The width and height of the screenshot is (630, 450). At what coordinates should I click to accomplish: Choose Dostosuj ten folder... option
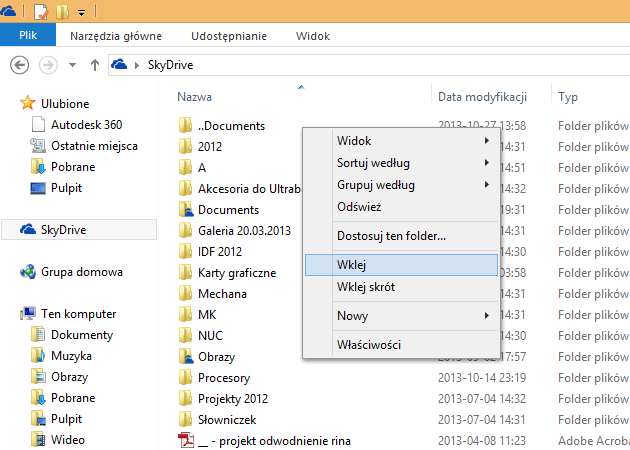click(402, 235)
